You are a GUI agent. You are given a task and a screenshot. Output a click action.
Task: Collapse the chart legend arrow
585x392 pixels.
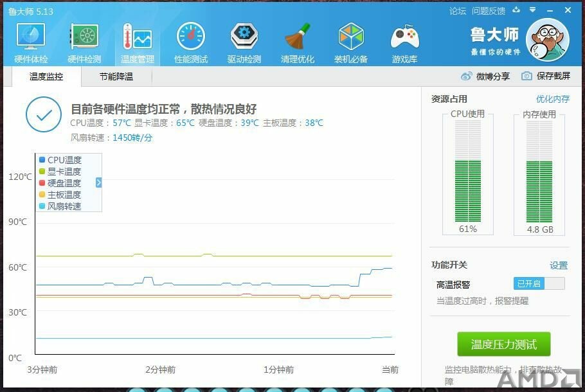[98, 183]
